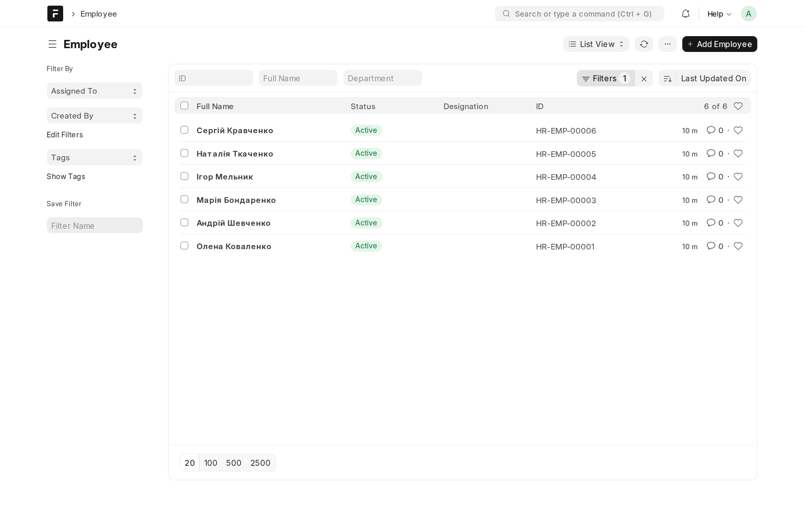The image size is (812, 508).
Task: Focus the Filter Name input
Action: coord(94,225)
